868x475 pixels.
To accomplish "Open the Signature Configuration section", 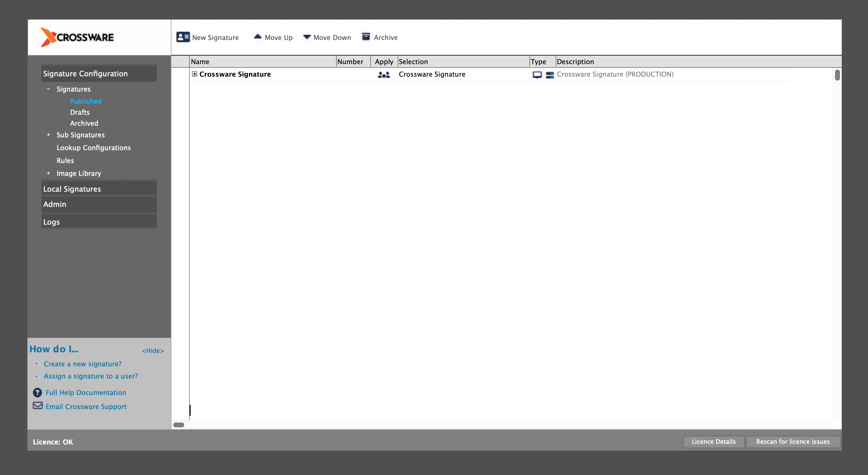I will pyautogui.click(x=99, y=74).
